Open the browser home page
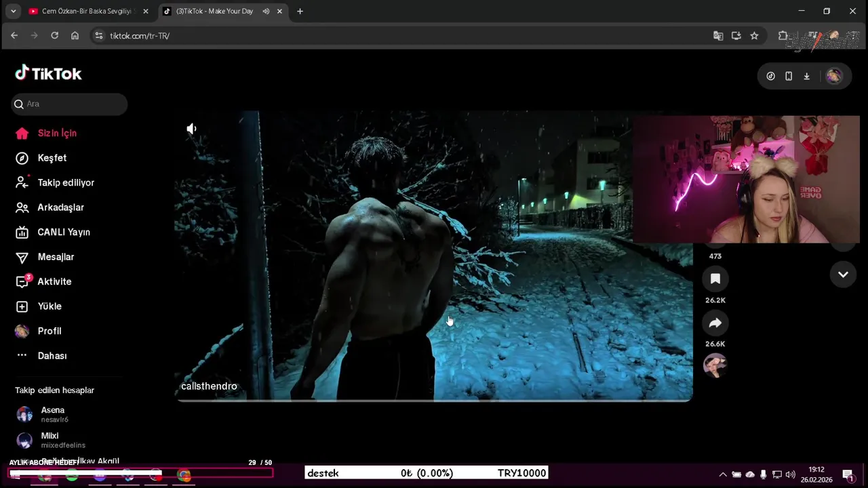868x488 pixels. point(75,35)
